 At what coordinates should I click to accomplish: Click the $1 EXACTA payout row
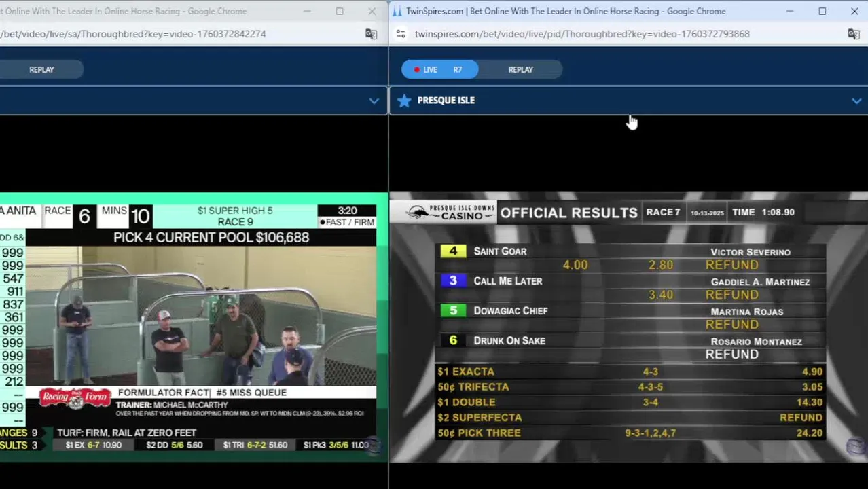pyautogui.click(x=630, y=372)
